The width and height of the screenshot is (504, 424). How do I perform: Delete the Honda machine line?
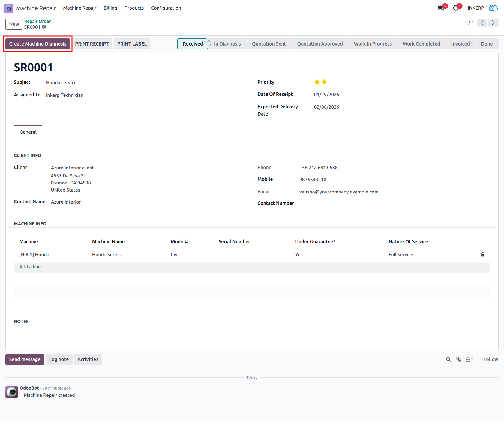[483, 255]
